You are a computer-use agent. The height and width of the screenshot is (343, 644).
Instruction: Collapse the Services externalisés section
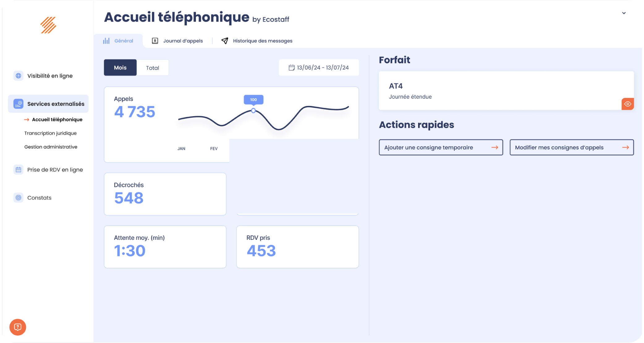48,104
